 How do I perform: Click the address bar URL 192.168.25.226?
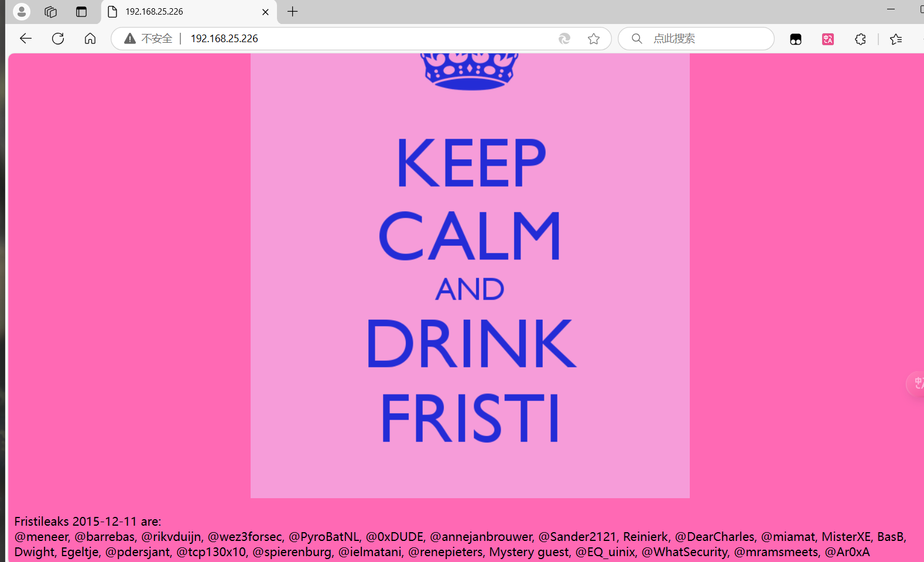click(x=224, y=39)
